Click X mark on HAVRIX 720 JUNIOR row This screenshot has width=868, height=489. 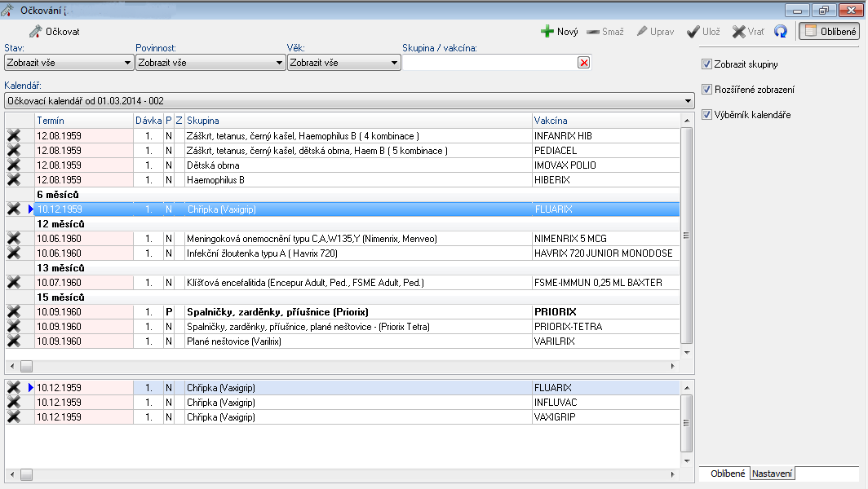click(x=14, y=253)
